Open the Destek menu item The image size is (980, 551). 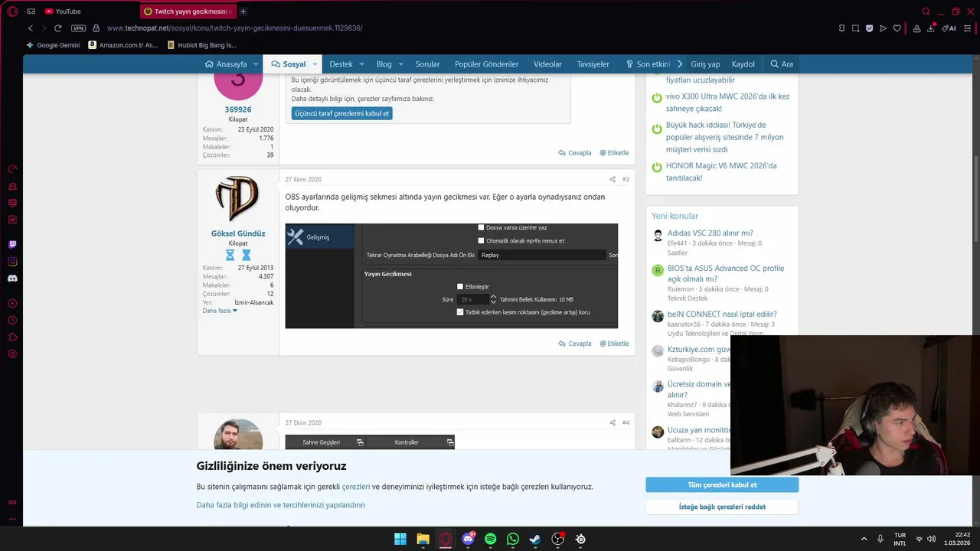tap(341, 64)
